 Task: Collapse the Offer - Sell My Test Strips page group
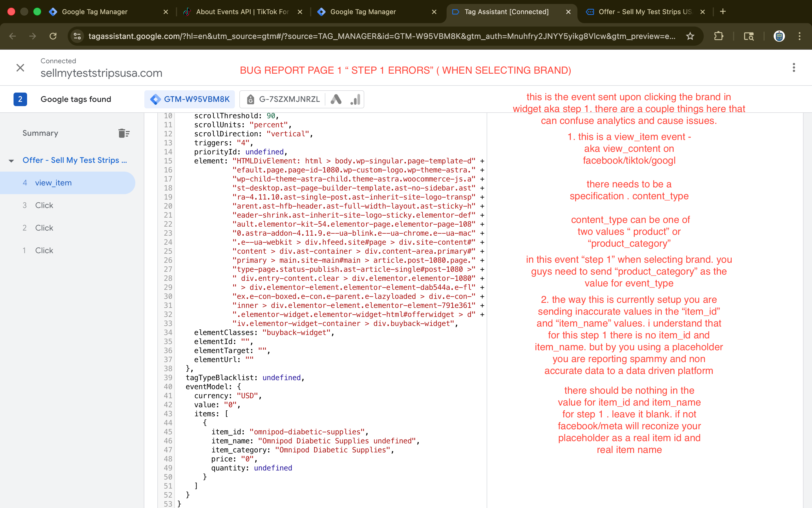11,161
